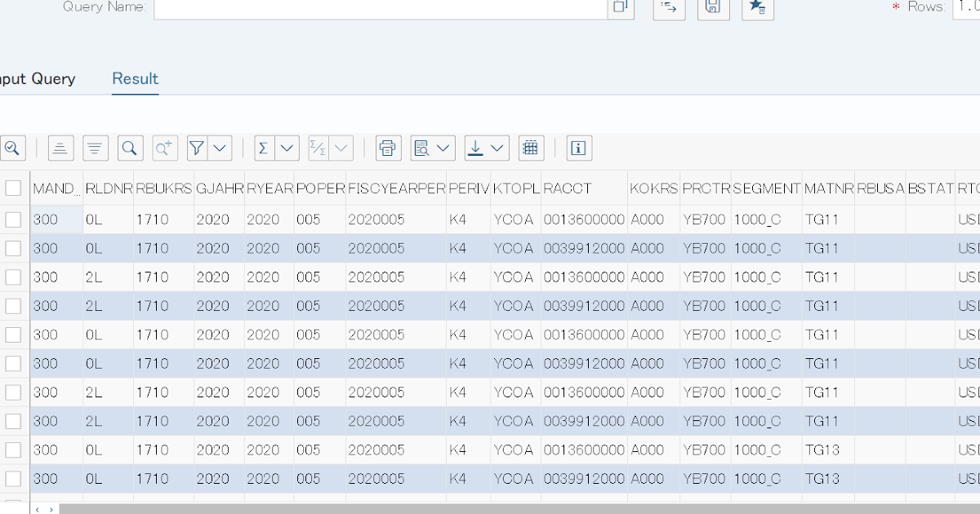Image resolution: width=980 pixels, height=514 pixels.
Task: Click the print icon
Action: tap(388, 148)
